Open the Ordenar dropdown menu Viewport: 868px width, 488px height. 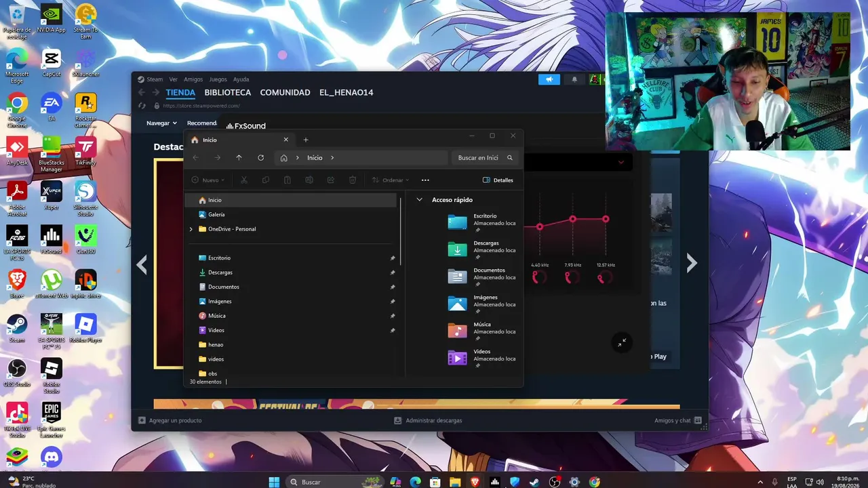391,180
